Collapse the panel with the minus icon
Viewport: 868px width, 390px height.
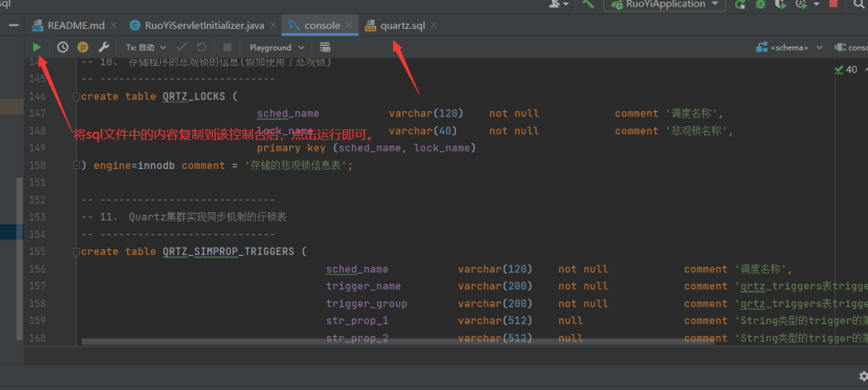14,26
